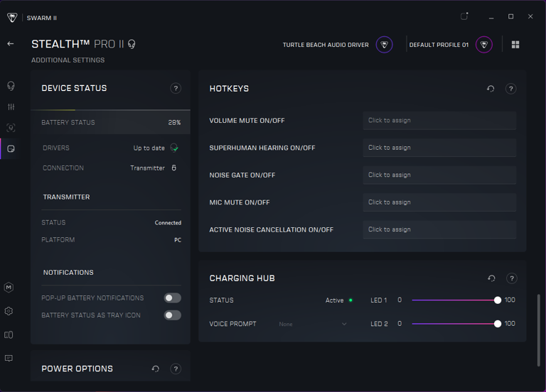Click the LED 1 brightness slider handle
This screenshot has height=392, width=546.
[x=498, y=300]
